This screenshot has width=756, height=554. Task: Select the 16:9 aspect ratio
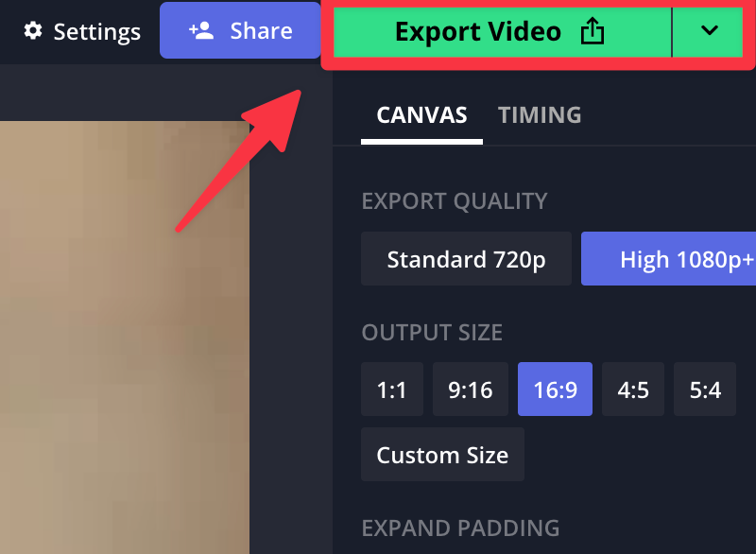pyautogui.click(x=555, y=390)
